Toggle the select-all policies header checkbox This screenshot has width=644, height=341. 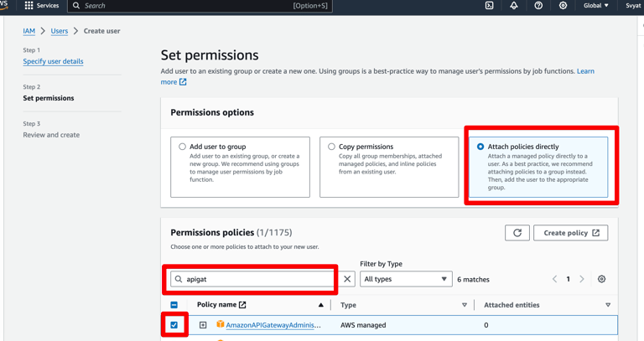tap(174, 305)
